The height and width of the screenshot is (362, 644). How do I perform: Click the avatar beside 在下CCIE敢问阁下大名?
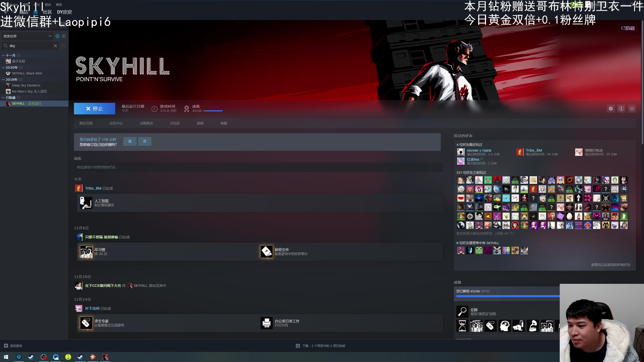click(x=79, y=286)
